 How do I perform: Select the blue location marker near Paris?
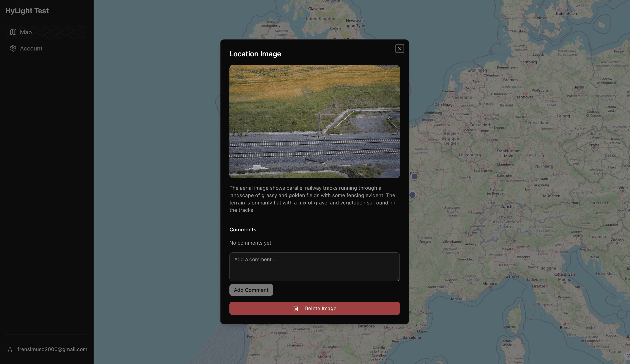415,176
